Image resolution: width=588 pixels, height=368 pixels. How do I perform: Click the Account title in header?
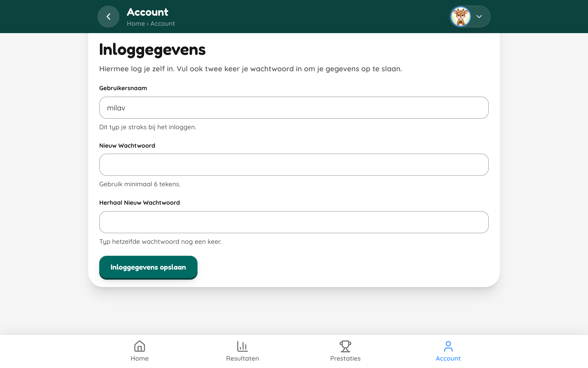tap(147, 12)
